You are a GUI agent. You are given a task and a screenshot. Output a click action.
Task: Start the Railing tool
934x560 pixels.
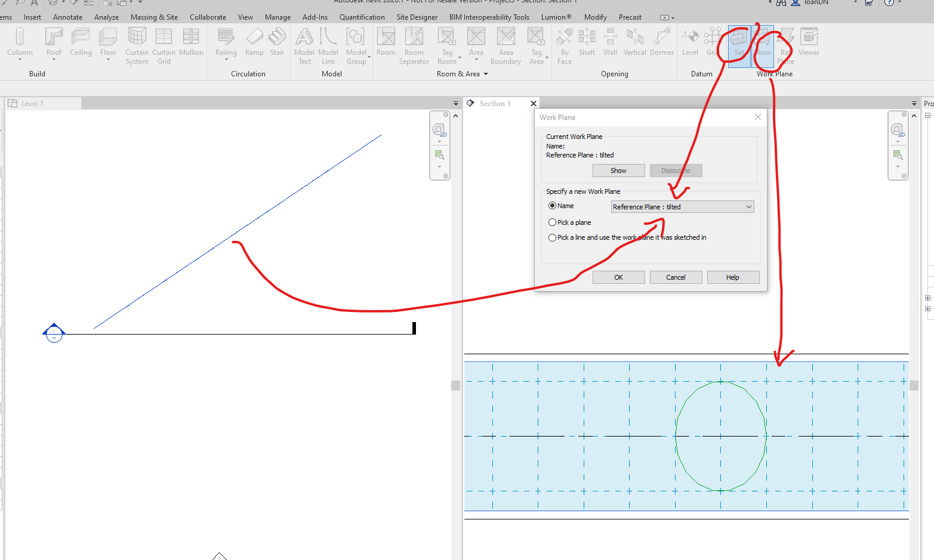click(x=226, y=42)
